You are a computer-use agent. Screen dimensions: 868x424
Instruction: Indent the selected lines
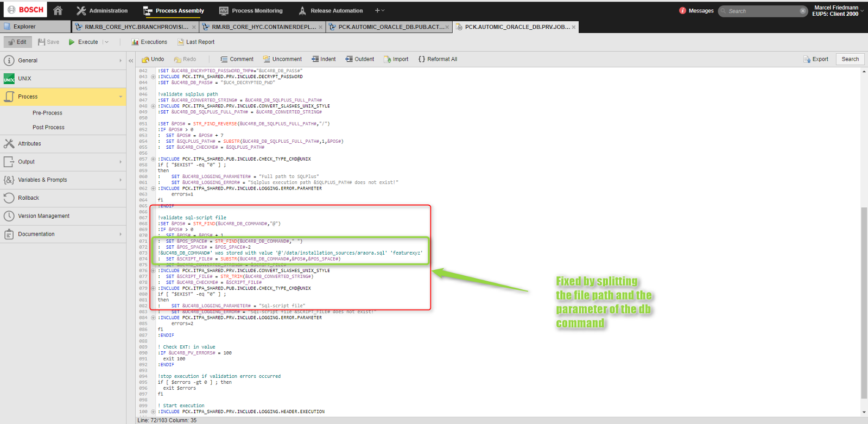click(x=324, y=59)
